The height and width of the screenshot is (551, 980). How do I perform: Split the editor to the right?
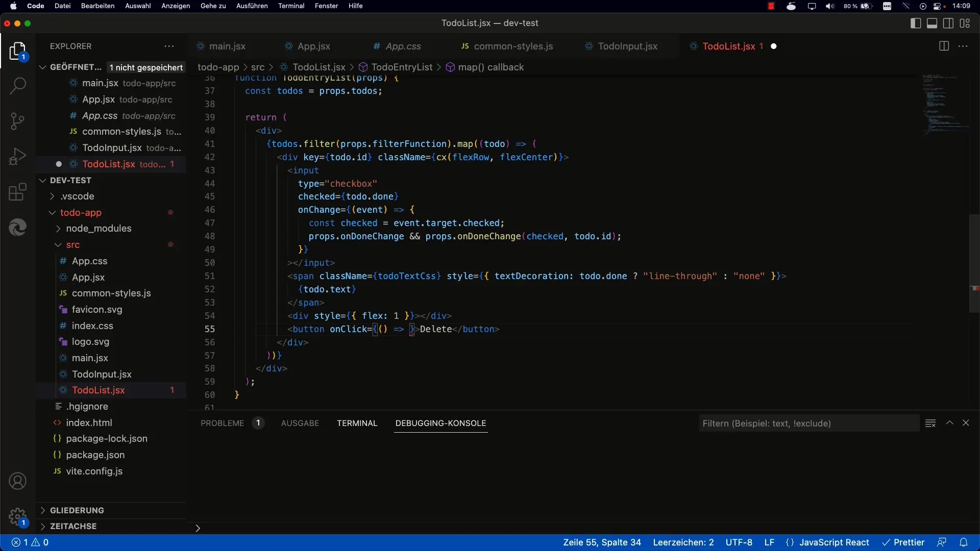coord(944,46)
